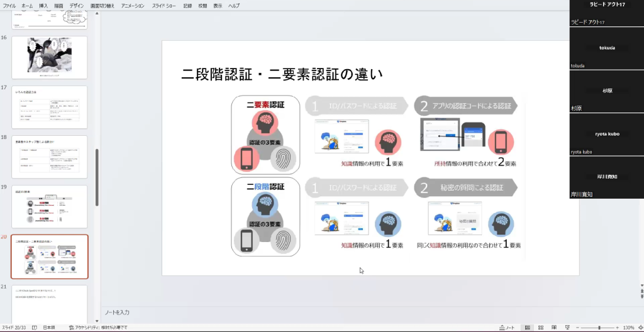Click the 日本語 language indicator
This screenshot has width=644, height=332.
click(49, 328)
